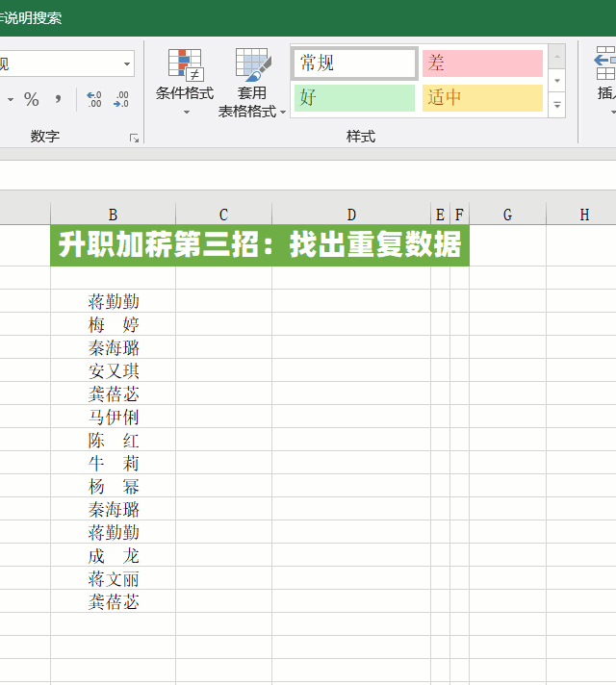This screenshot has height=685, width=616.
Task: Select first cell containing 蒋勤勤
Action: [114, 301]
